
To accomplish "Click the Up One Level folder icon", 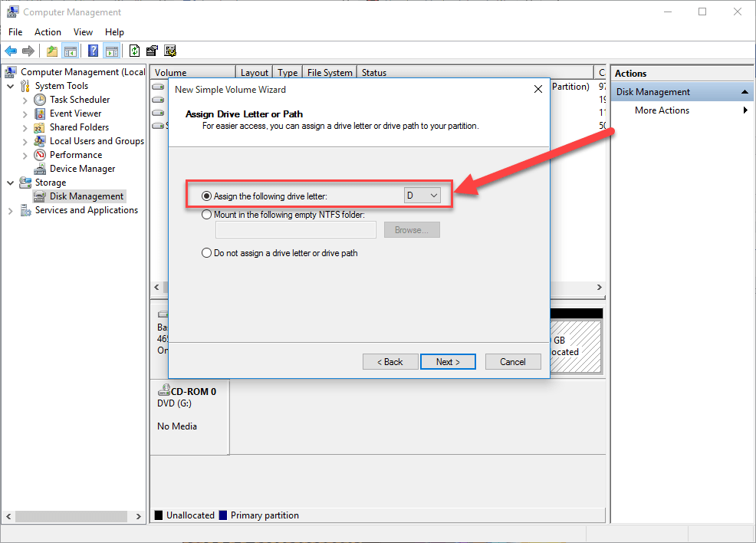I will tap(51, 51).
